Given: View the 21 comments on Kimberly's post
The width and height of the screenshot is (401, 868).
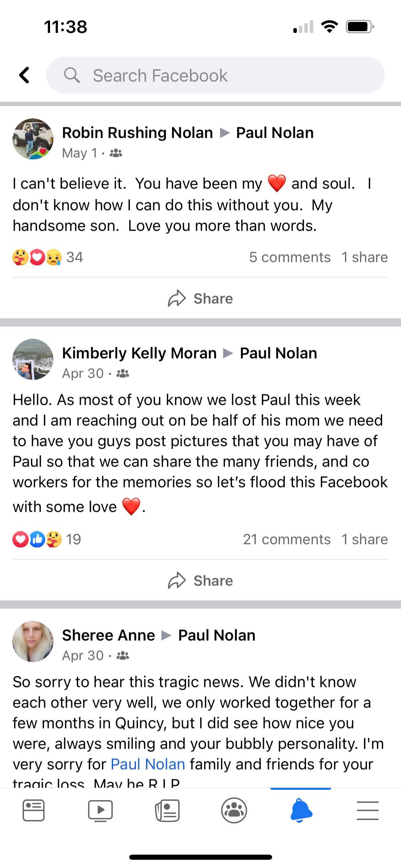Looking at the screenshot, I should tap(287, 539).
